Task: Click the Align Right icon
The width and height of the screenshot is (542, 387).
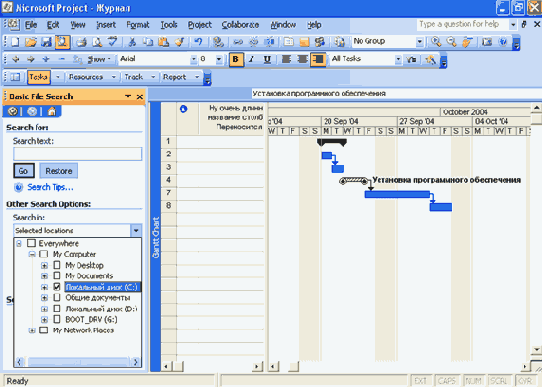Action: tap(318, 59)
